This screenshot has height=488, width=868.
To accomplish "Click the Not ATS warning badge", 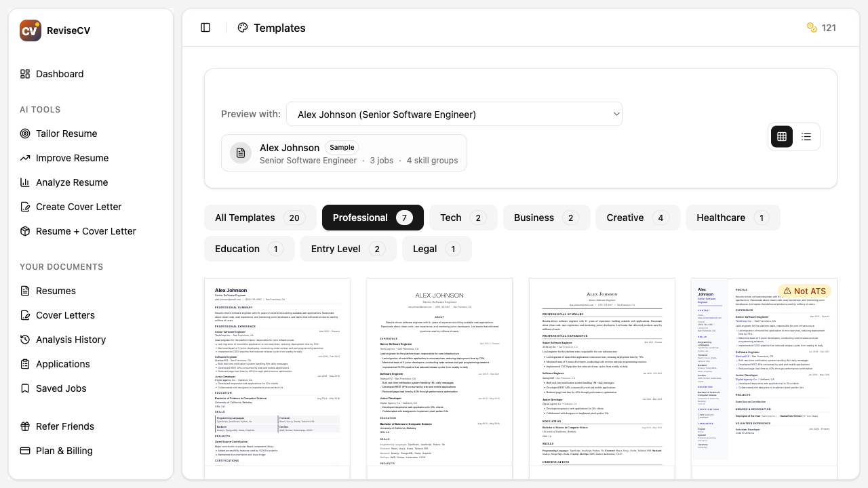I will click(x=806, y=291).
